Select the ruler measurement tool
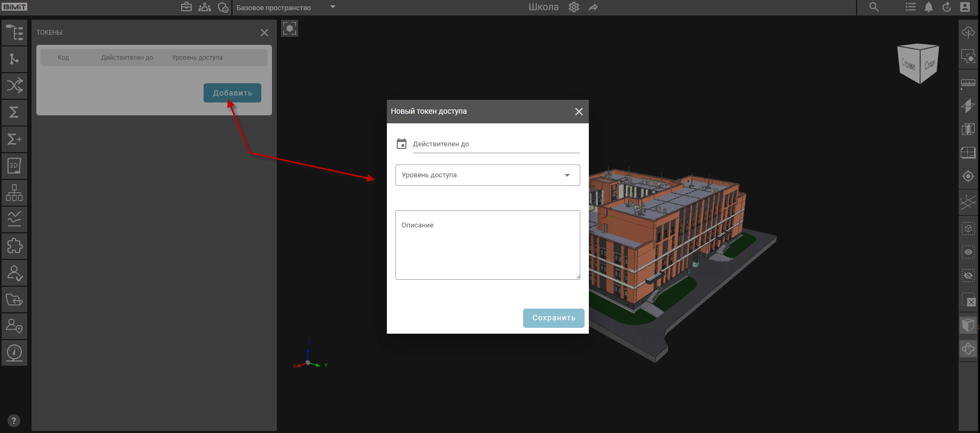 pyautogui.click(x=968, y=83)
